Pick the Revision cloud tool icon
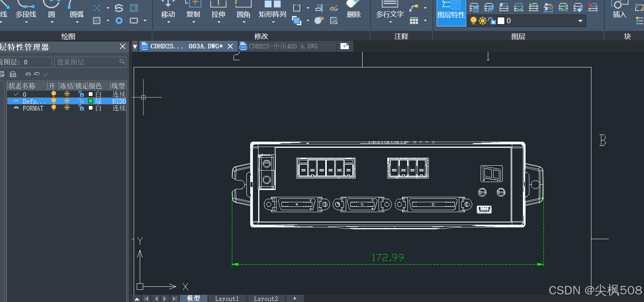The width and height of the screenshot is (644, 302). [134, 21]
